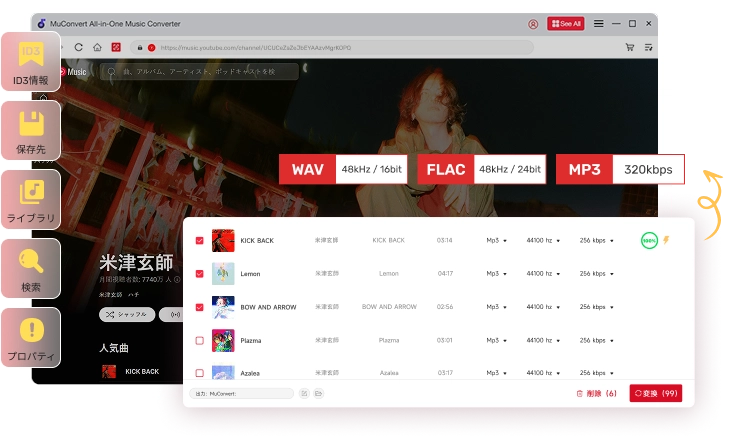The height and width of the screenshot is (439, 741).
Task: Click the 削除 (6) delete button
Action: tap(596, 393)
